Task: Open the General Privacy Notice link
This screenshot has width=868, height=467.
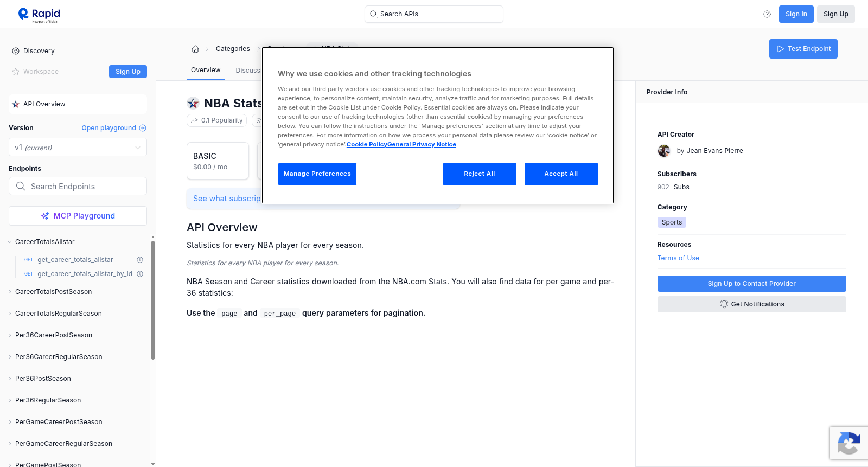Action: click(x=422, y=144)
